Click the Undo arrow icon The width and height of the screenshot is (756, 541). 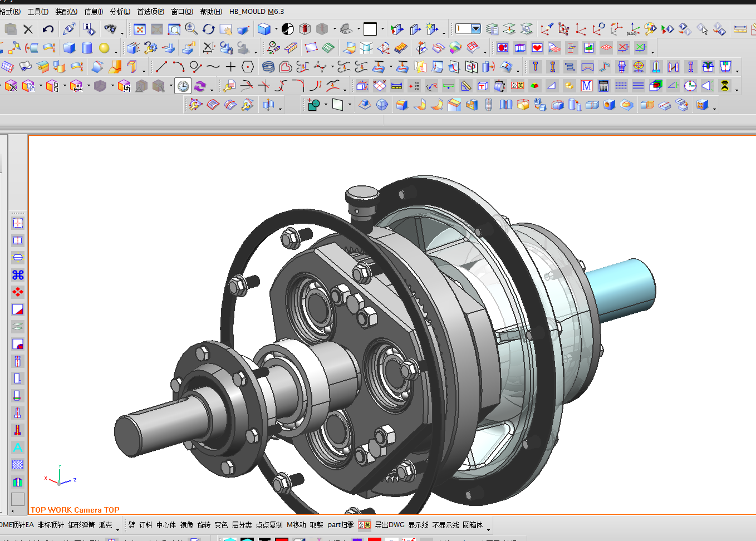click(x=48, y=29)
